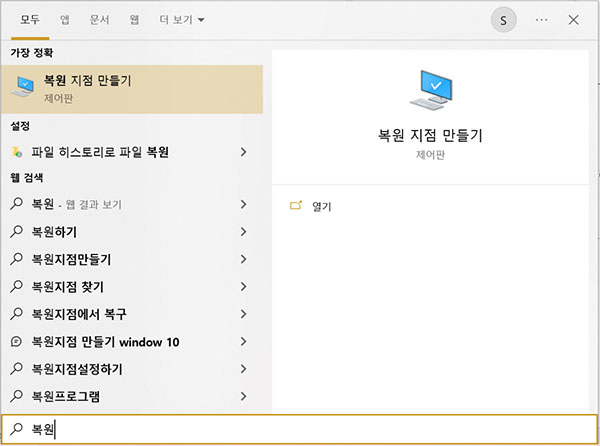The image size is (600, 446).
Task: Expand the 복원프로그램 chevron
Action: [243, 396]
